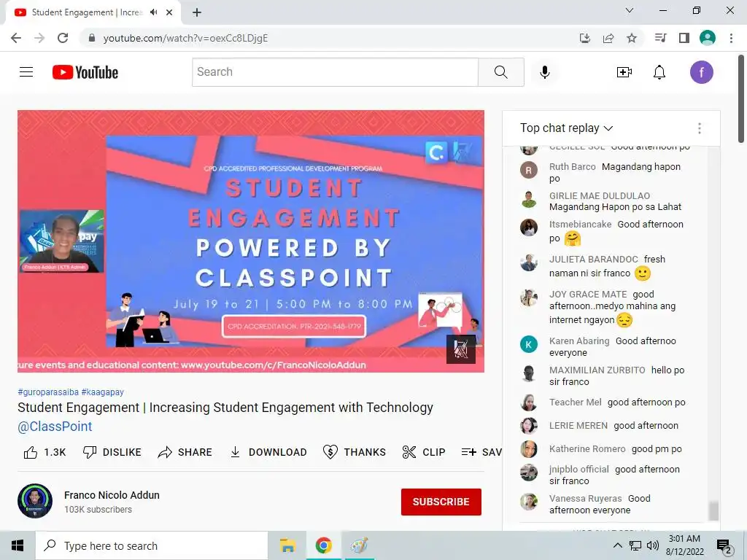
Task: Open the Create video icon
Action: [x=624, y=72]
